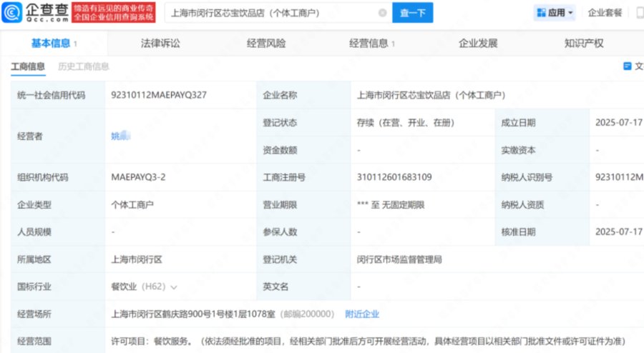Click the postal code (邮编200000)

(x=307, y=314)
